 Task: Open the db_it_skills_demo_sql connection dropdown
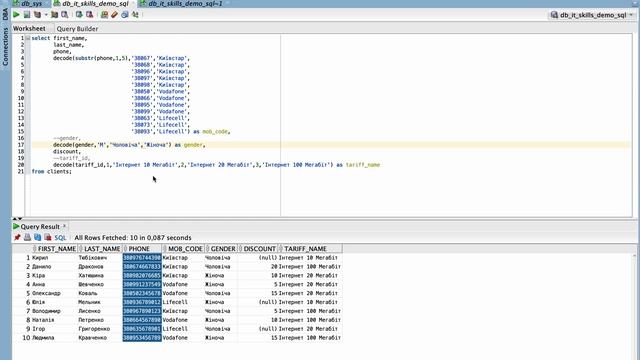tap(593, 15)
